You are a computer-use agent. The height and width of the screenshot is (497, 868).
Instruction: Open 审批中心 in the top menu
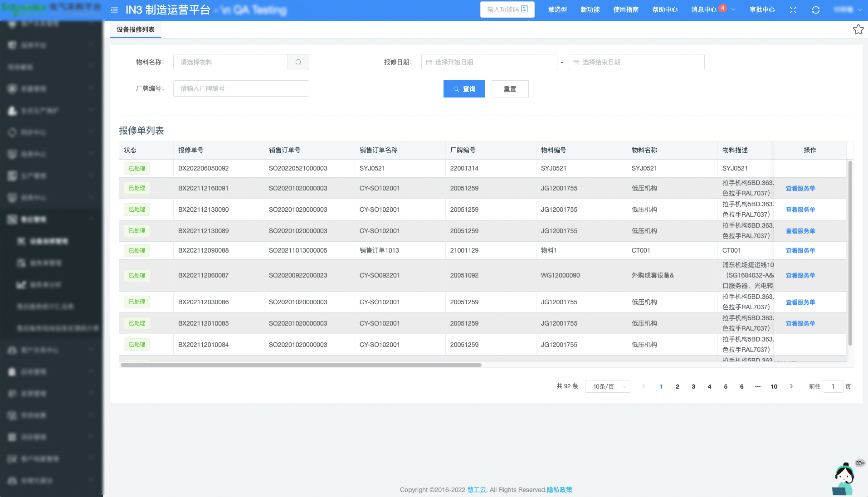pos(762,10)
